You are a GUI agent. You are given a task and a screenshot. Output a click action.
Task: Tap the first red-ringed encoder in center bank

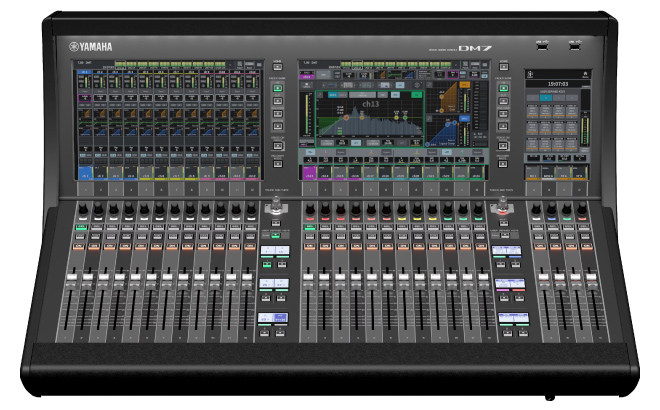pos(310,209)
